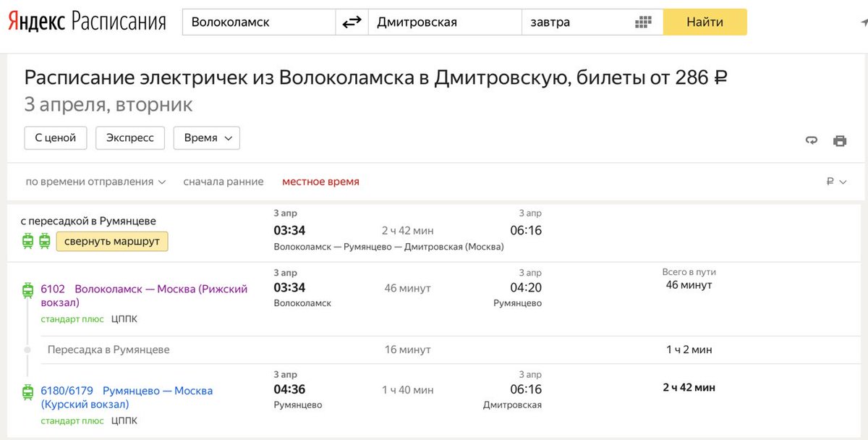Click the cumulative 1 ч 2 мин value
868x440 pixels.
(x=689, y=350)
